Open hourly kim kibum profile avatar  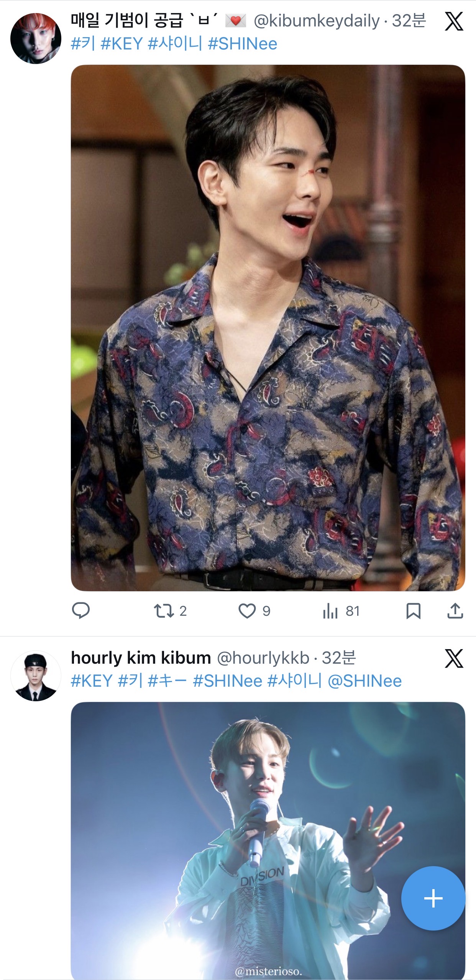point(36,676)
